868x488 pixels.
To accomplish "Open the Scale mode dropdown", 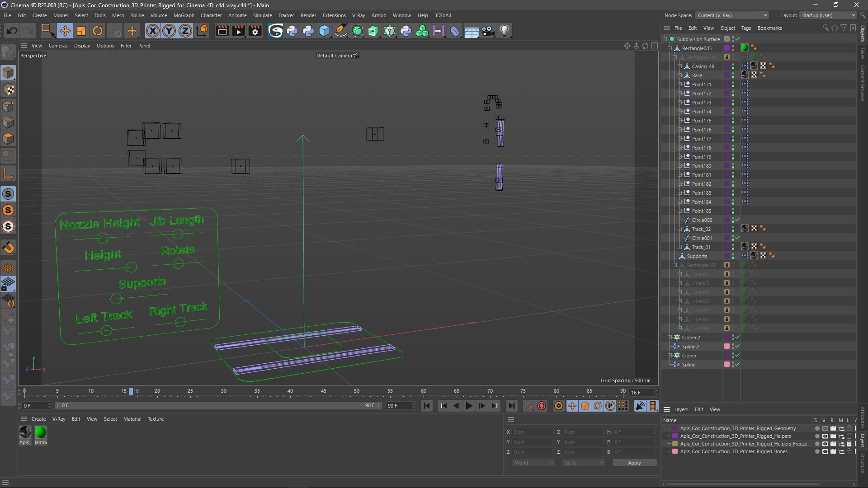I will [x=584, y=463].
